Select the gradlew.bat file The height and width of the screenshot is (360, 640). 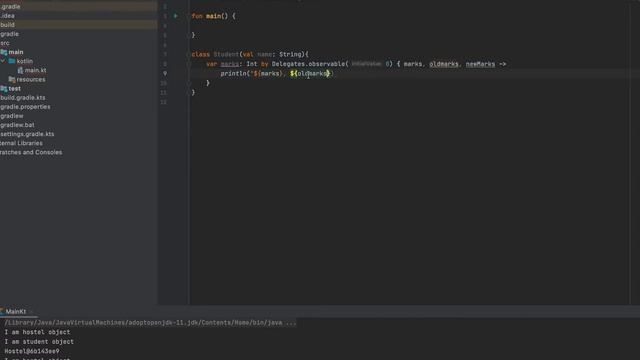[x=17, y=125]
